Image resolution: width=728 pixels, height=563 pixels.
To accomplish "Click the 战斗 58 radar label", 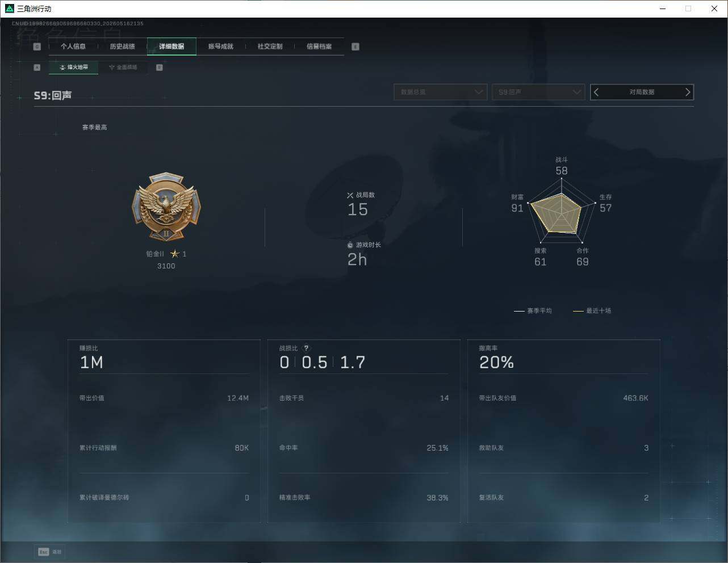I will 562,166.
